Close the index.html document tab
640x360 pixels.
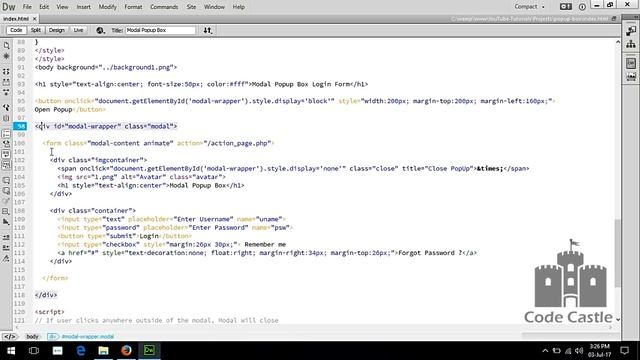click(x=35, y=19)
